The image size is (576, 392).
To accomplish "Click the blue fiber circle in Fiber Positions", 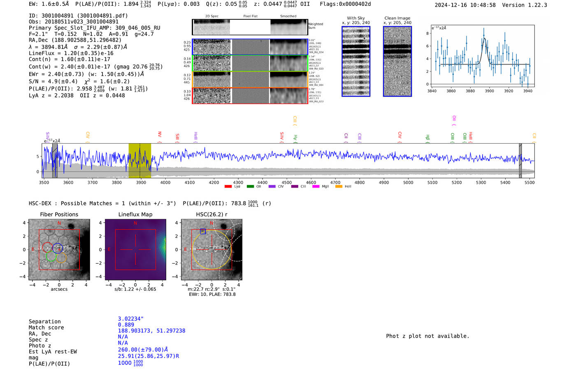I will point(57,248).
